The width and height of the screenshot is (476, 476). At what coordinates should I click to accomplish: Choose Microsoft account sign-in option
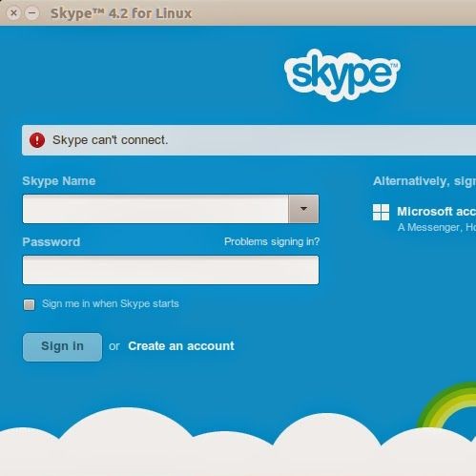click(x=436, y=212)
